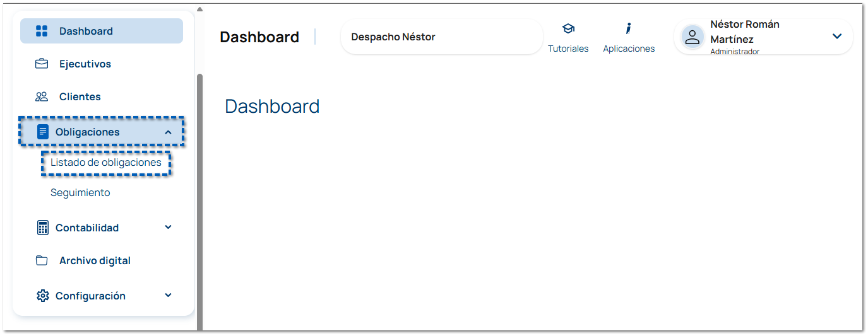Image resolution: width=868 pixels, height=336 pixels.
Task: Click the Archivo digital folder icon
Action: coord(42,260)
